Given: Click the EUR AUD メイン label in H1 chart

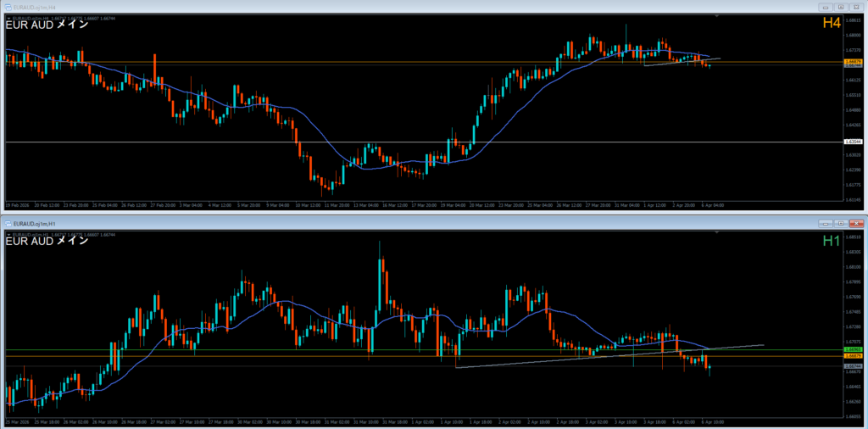Looking at the screenshot, I should [47, 242].
